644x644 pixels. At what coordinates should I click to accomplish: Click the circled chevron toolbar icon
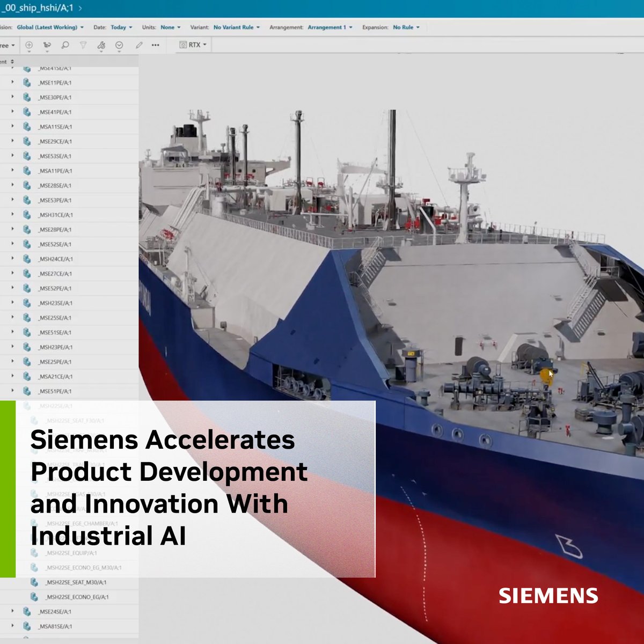pyautogui.click(x=119, y=46)
